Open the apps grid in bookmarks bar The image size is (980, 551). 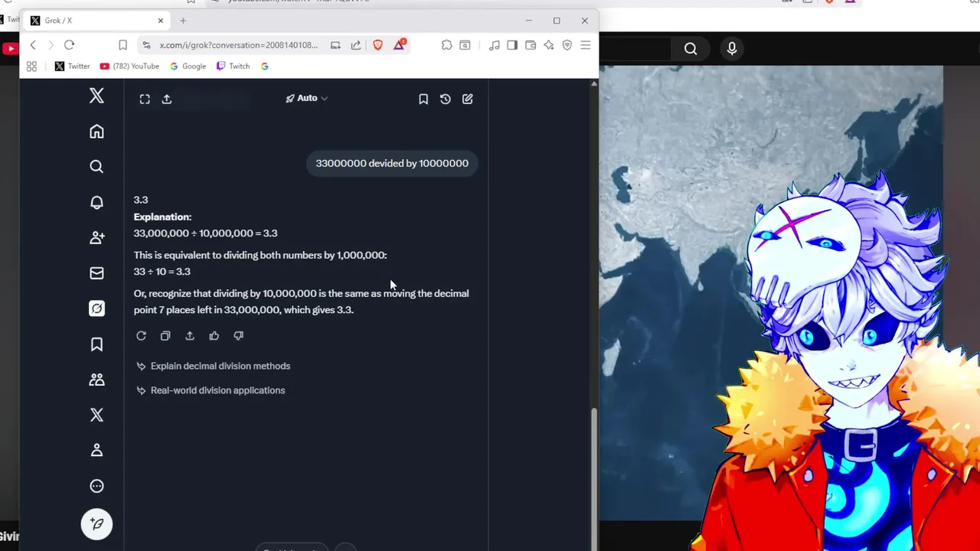[31, 67]
